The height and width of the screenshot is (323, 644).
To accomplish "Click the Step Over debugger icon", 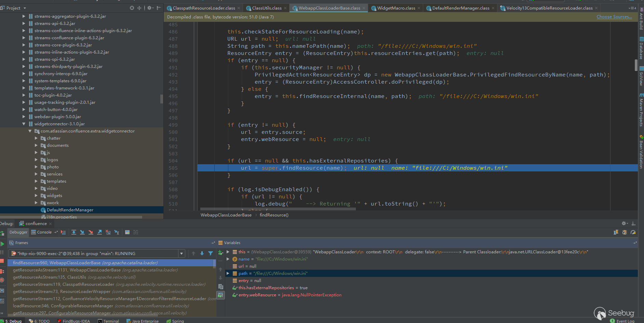I will [x=74, y=232].
